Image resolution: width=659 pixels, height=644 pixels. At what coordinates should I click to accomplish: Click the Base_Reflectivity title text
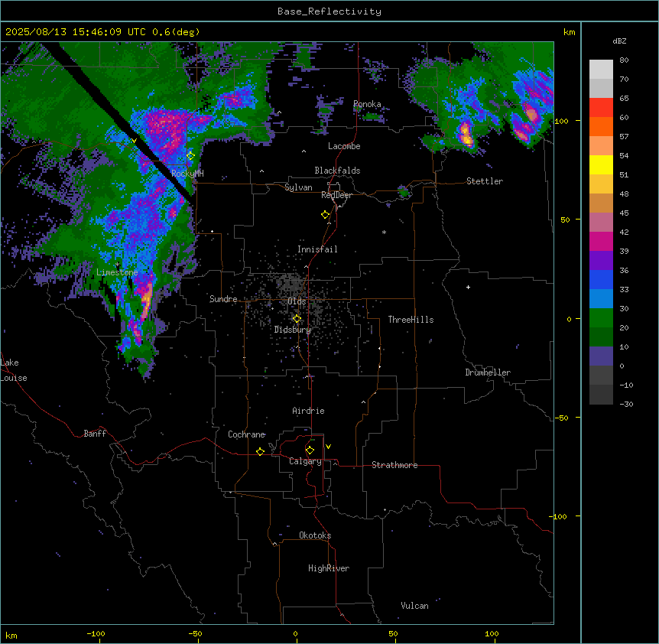329,11
